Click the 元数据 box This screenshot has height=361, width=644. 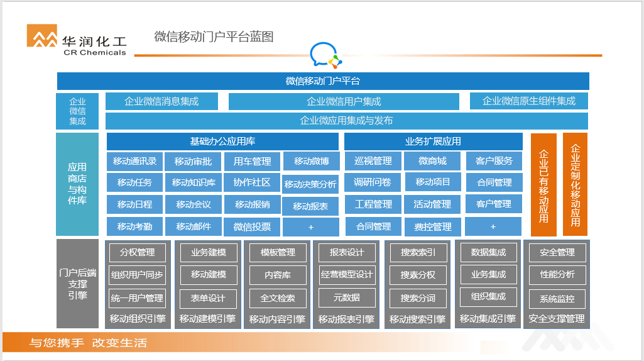click(x=347, y=297)
